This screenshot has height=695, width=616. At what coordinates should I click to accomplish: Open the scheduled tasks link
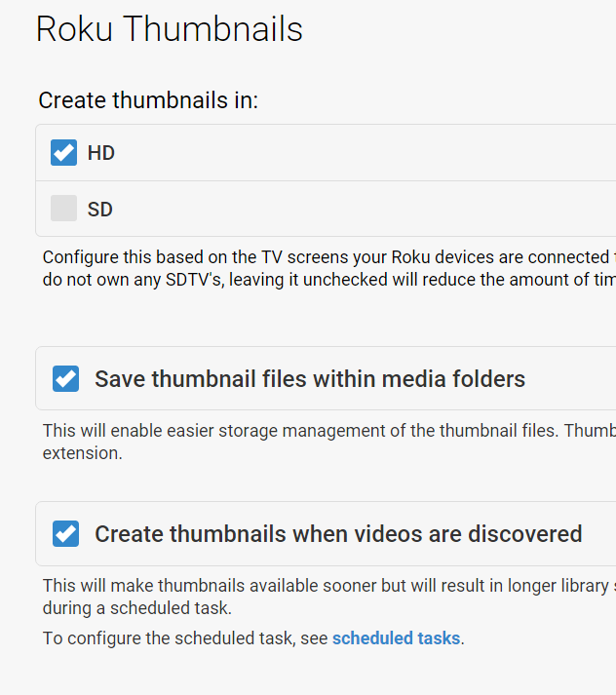(x=396, y=638)
